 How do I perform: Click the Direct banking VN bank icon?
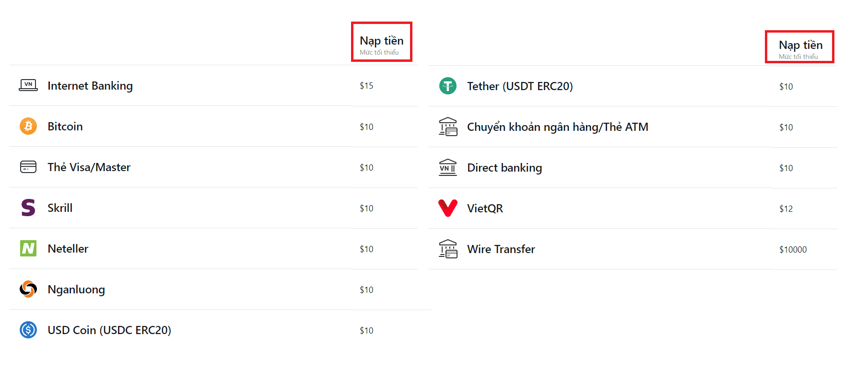pos(448,167)
